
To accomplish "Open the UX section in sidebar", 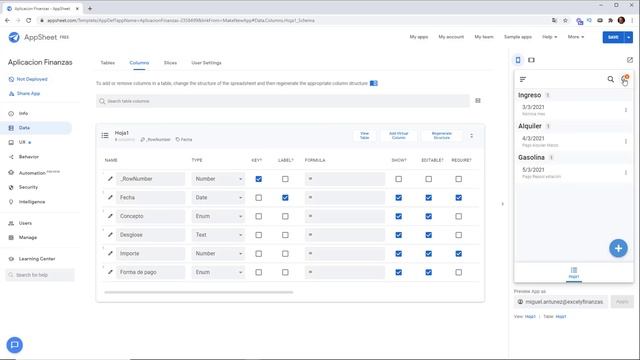I will [x=22, y=142].
